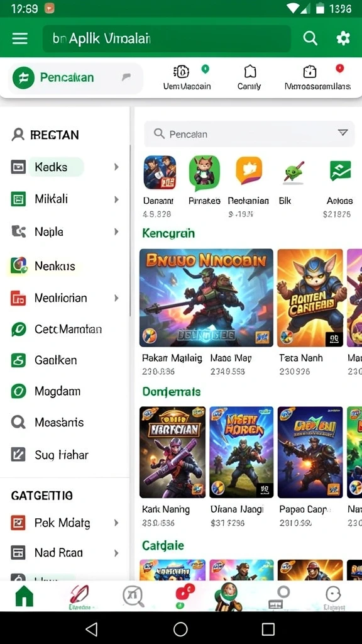Open the dropdown triangle in the Pencalan search field
362x644 pixels.
[343, 133]
